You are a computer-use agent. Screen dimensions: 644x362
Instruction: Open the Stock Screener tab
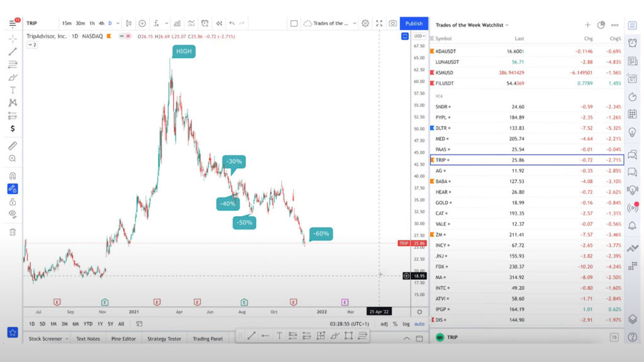tap(45, 339)
